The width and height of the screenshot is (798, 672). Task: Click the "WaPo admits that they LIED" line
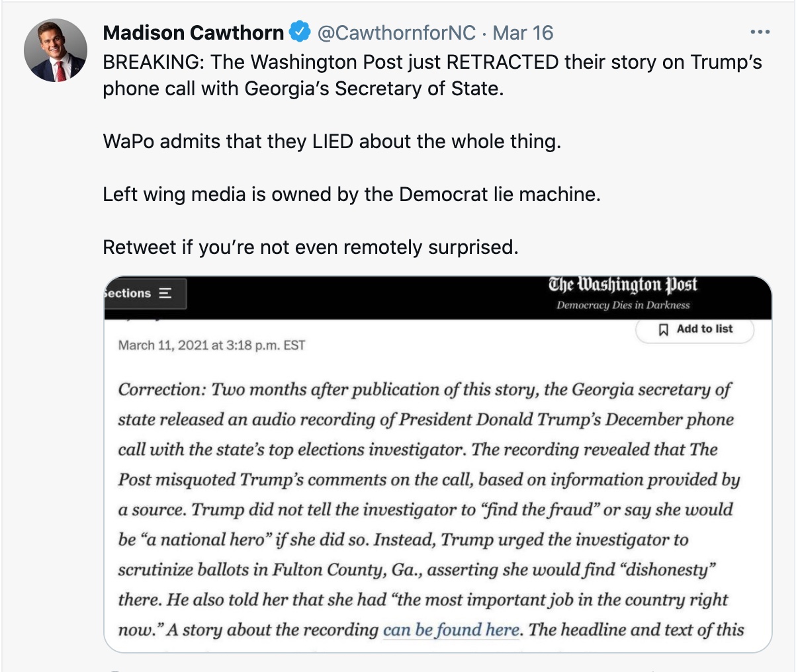click(332, 142)
